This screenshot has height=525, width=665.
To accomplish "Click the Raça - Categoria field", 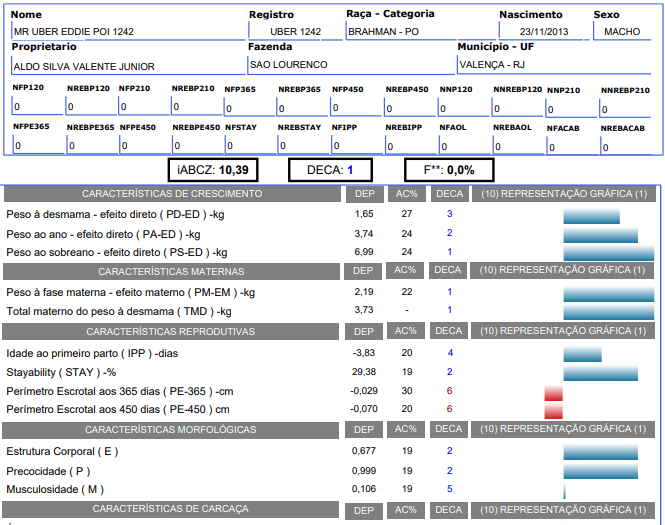I will 417,32.
